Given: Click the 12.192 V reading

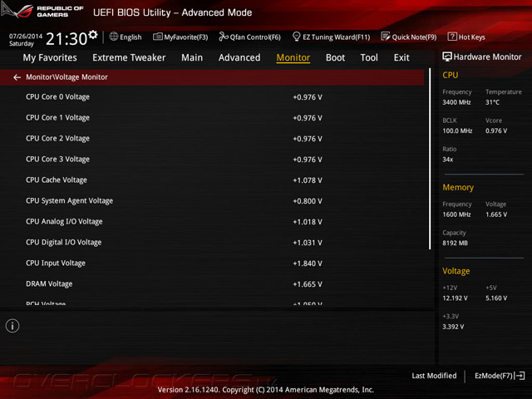Looking at the screenshot, I should (x=455, y=298).
